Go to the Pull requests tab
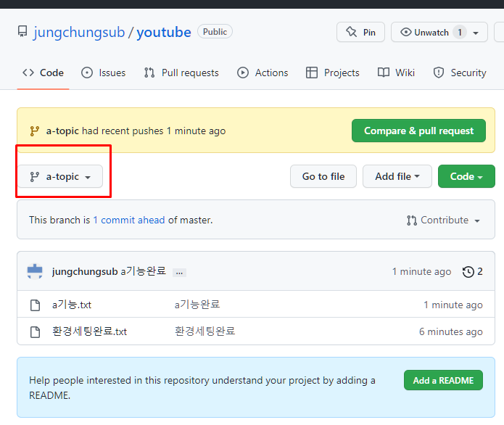504x425 pixels. click(x=181, y=73)
